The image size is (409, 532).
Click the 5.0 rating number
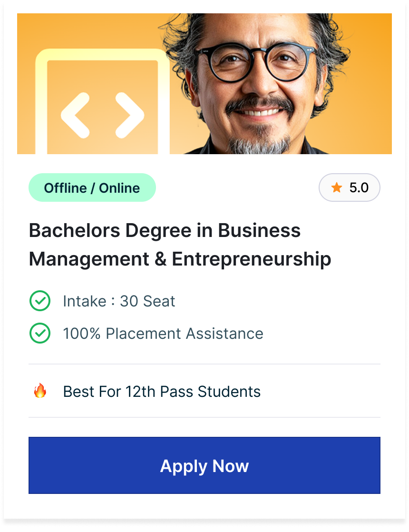point(359,187)
